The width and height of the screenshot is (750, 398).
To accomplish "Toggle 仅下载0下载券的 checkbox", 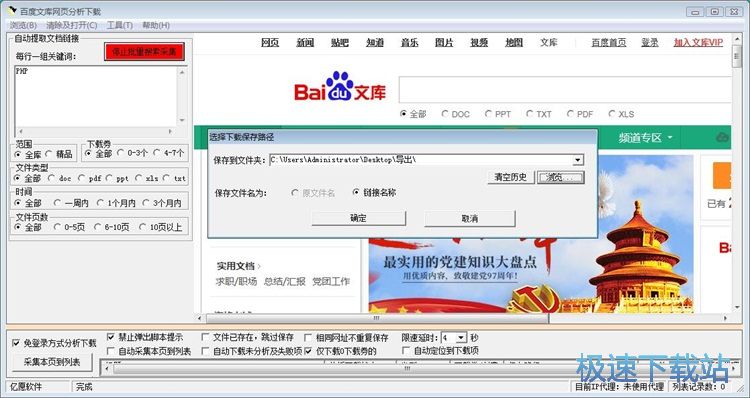I will pos(308,351).
